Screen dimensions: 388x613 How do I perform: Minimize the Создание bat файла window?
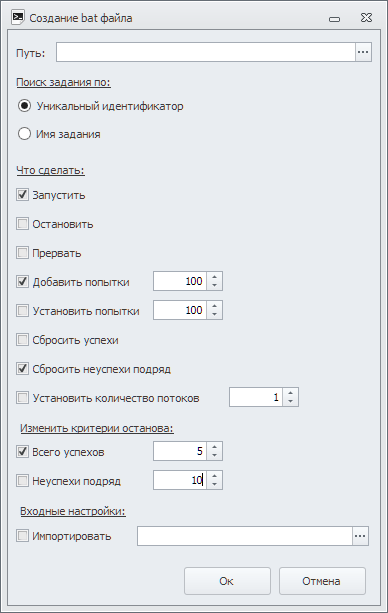tap(334, 19)
